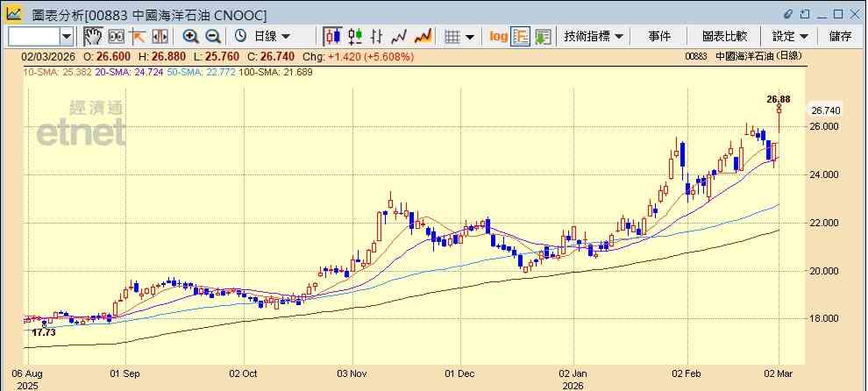Toggle log scale
Viewport: 868px width, 391px height.
pos(498,37)
